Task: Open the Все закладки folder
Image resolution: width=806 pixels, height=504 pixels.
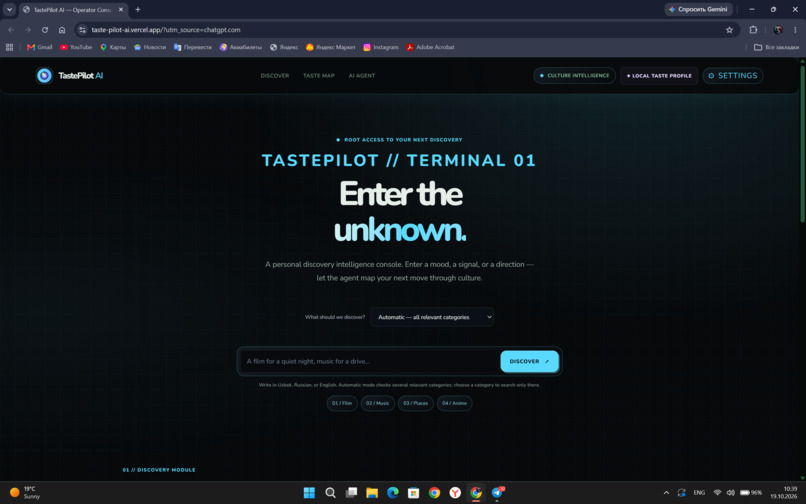Action: (x=776, y=47)
